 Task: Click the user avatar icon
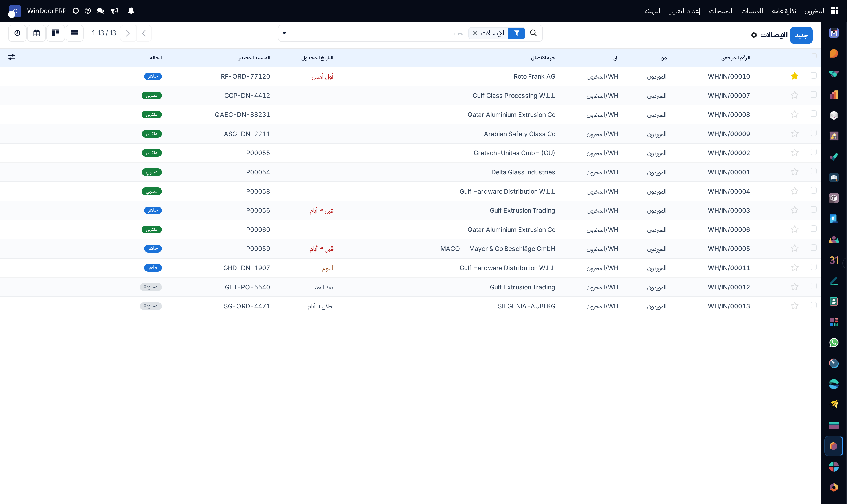tap(15, 11)
